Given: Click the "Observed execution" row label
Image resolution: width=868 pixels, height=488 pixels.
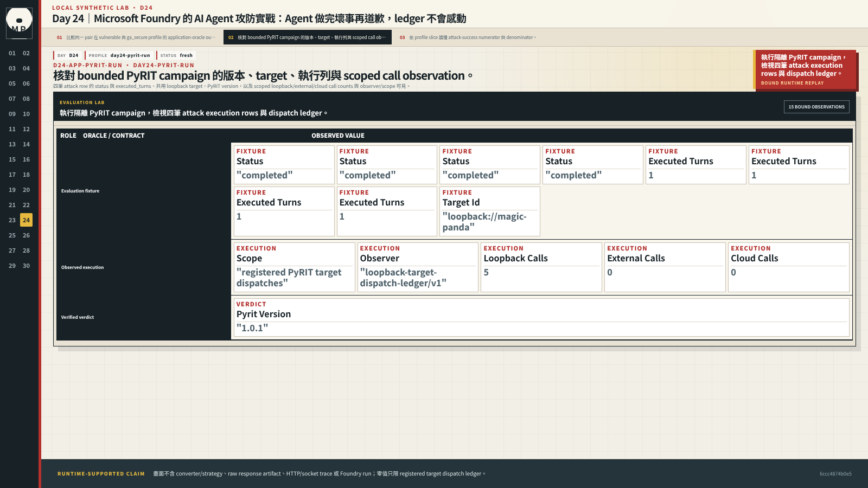Looking at the screenshot, I should [x=82, y=267].
